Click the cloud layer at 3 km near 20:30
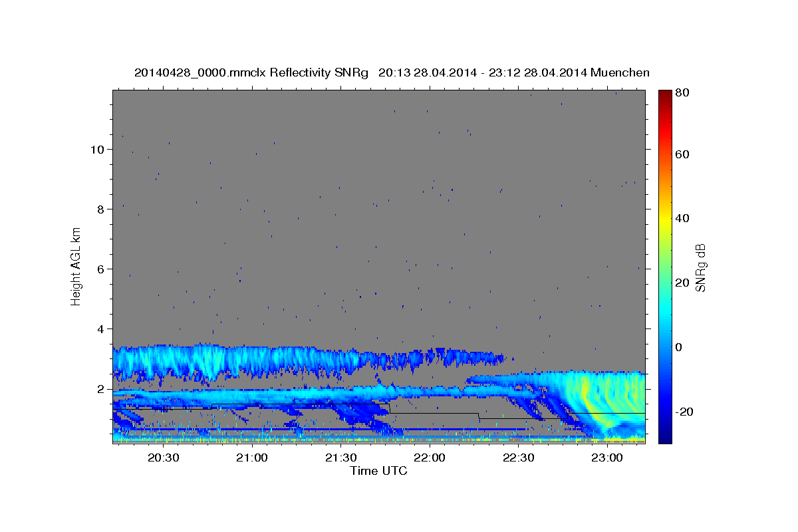The width and height of the screenshot is (798, 532). pos(163,362)
